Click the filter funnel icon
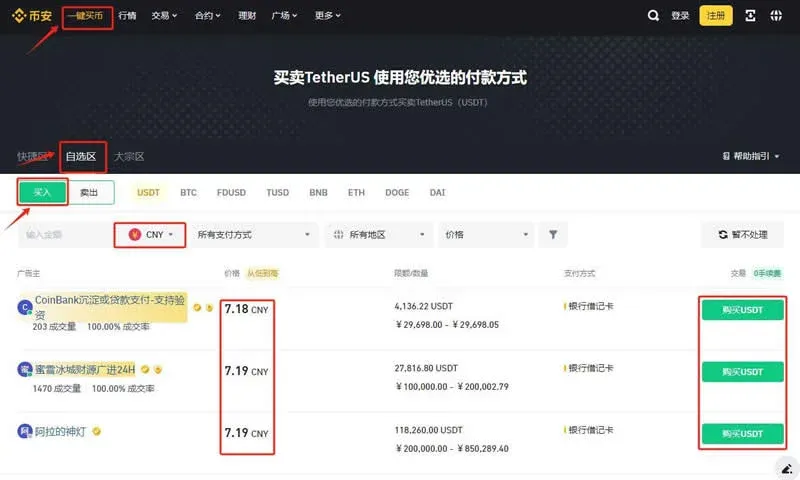This screenshot has width=800, height=480. (553, 235)
